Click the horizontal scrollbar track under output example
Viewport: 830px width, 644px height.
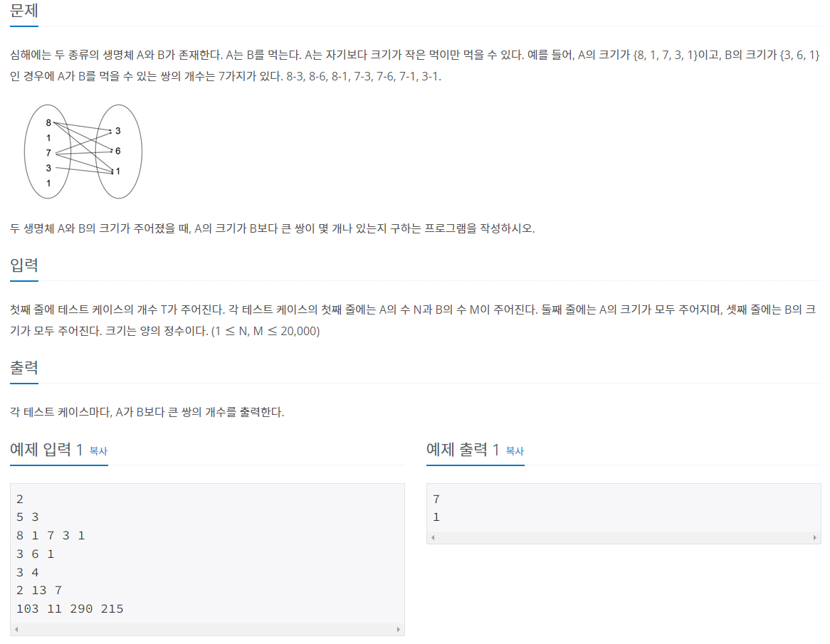click(x=624, y=538)
